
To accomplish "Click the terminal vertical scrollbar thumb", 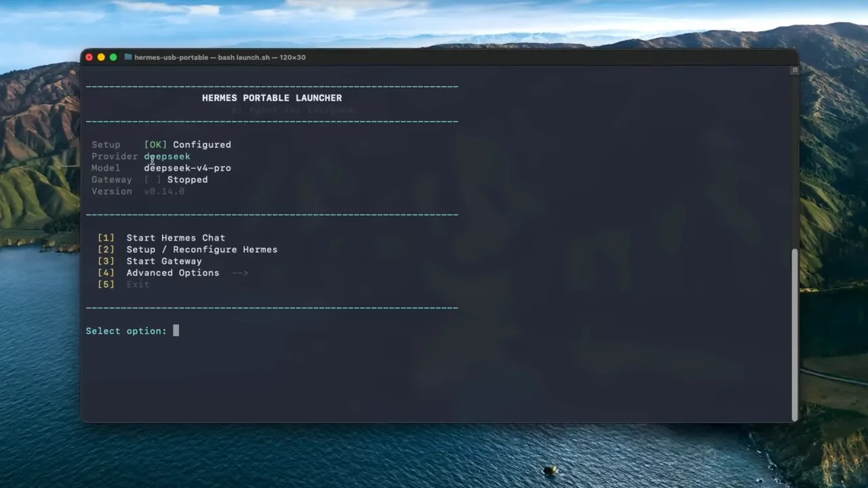I will [x=795, y=334].
